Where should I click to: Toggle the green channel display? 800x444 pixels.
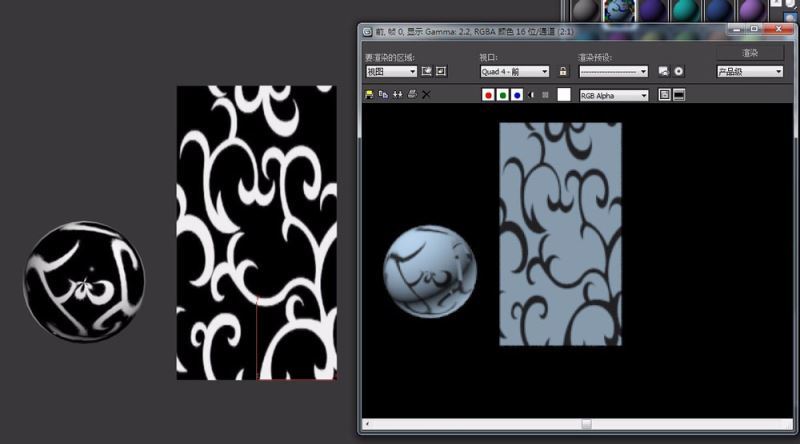click(x=502, y=95)
